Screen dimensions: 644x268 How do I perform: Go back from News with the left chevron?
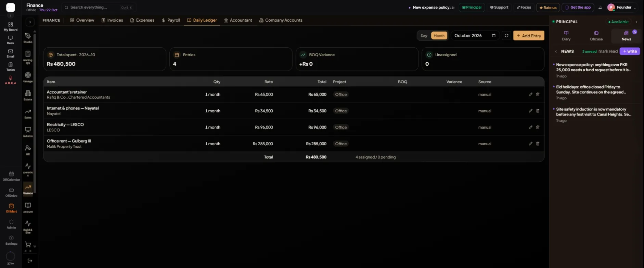556,51
